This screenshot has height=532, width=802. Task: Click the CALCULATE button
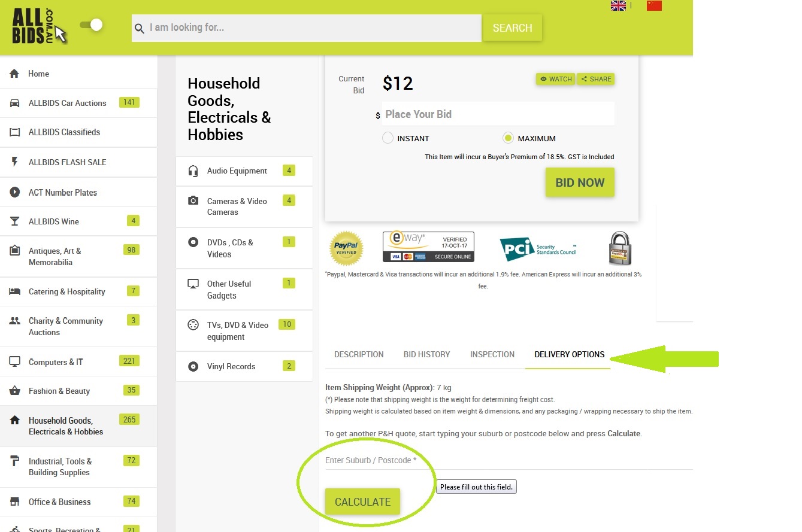[362, 501]
